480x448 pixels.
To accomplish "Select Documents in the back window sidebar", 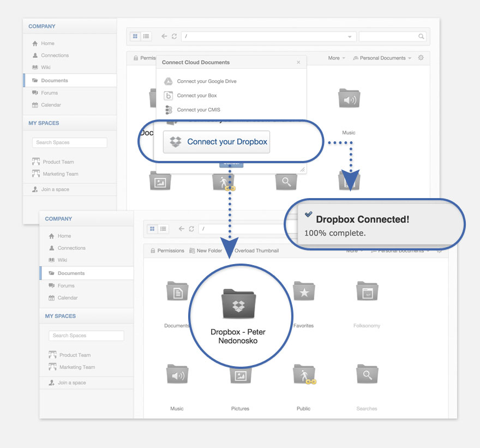I will [70, 81].
